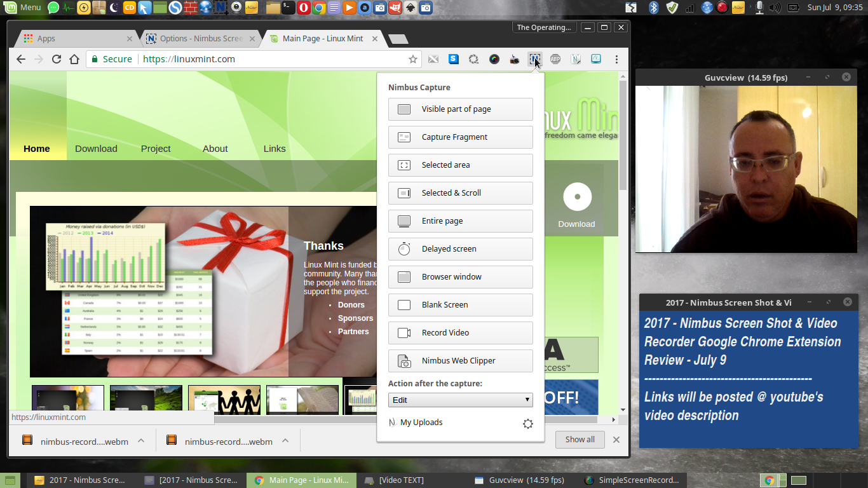Choose Visible part of page capture
Screen dimensions: 868x488
tap(460, 109)
